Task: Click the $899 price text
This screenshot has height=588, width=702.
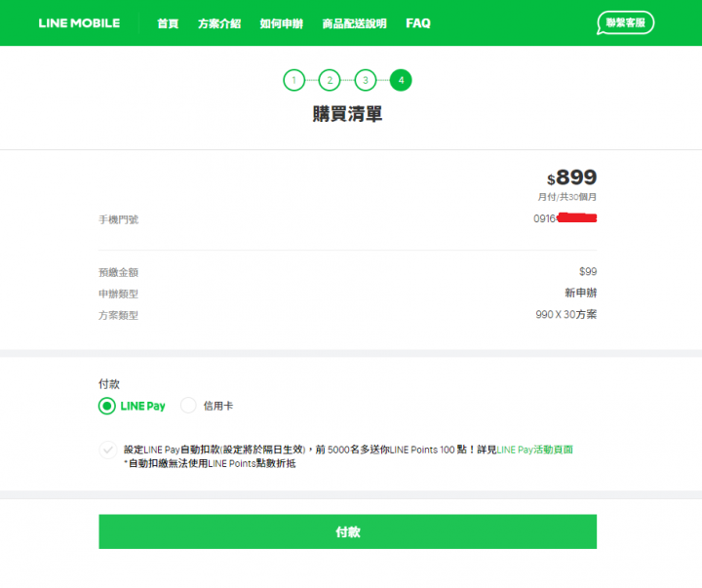Action: coord(571,177)
